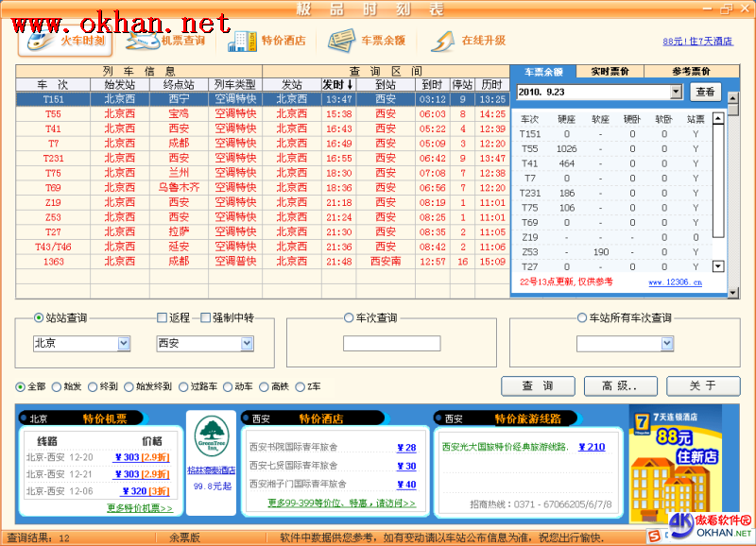Click the 查询 search button
This screenshot has width=756, height=546.
[x=538, y=386]
